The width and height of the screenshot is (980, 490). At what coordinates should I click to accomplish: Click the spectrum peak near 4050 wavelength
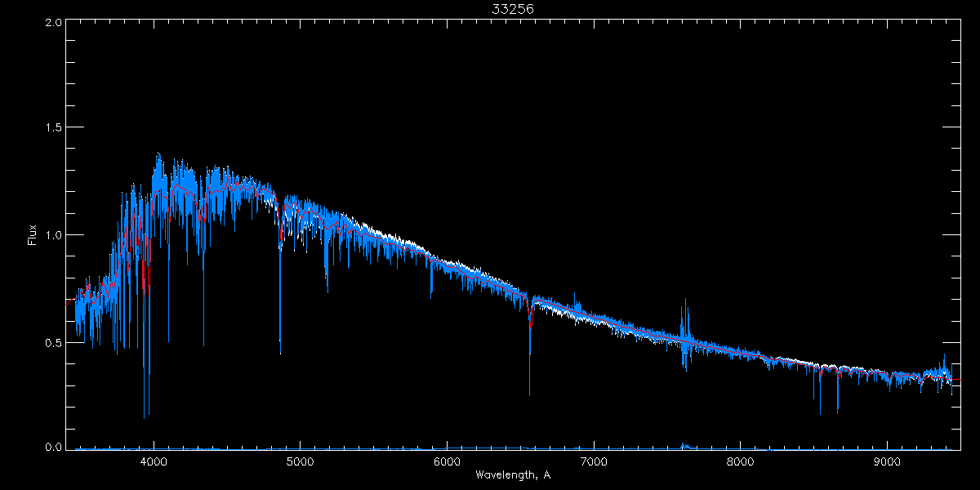158,154
